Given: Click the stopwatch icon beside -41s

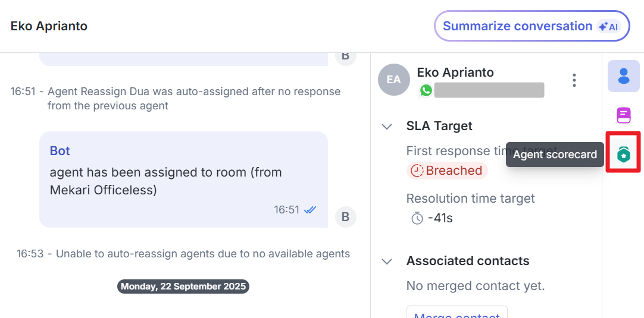Looking at the screenshot, I should click(417, 218).
